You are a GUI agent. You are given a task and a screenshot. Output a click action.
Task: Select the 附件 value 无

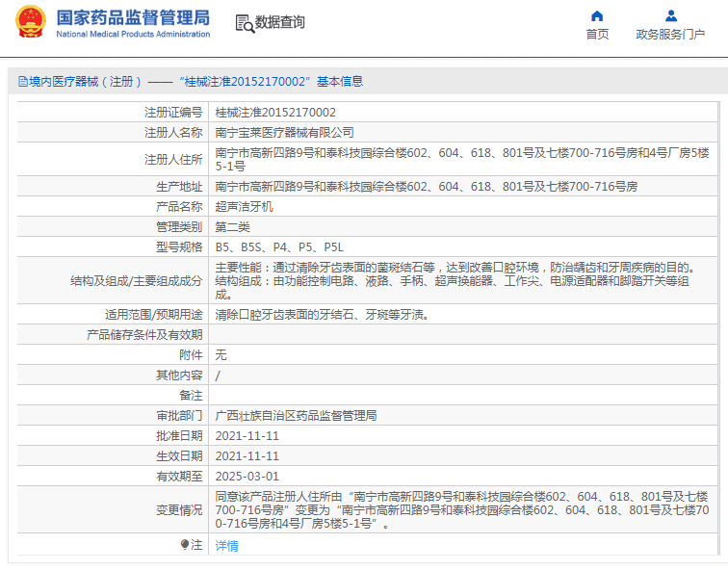pos(221,355)
